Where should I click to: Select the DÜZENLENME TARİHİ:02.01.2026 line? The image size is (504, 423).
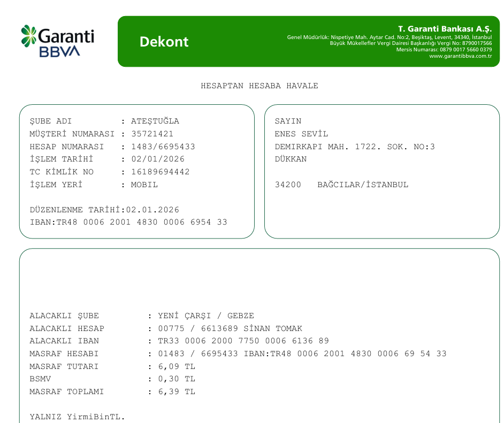tap(104, 210)
